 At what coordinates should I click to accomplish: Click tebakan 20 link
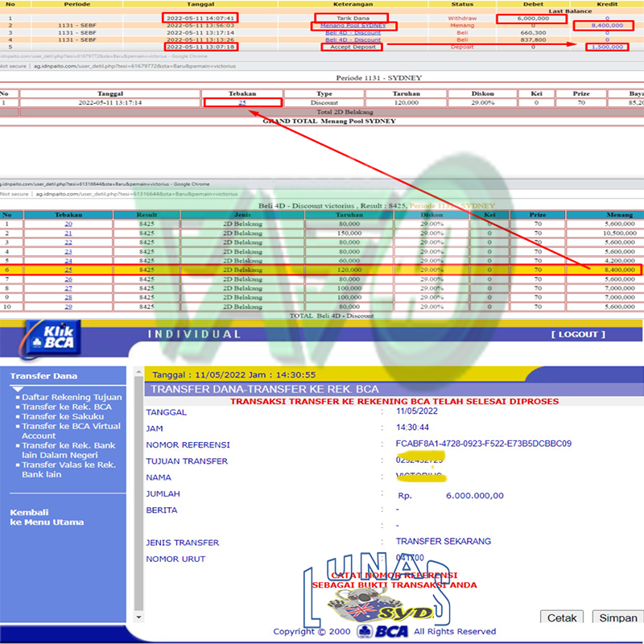click(68, 224)
